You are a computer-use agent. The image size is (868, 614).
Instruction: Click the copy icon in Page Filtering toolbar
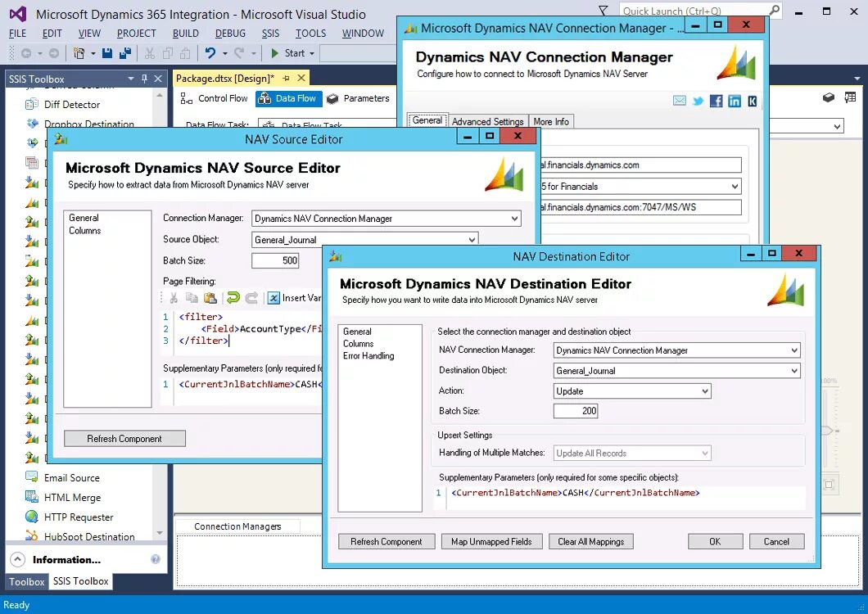[x=192, y=298]
